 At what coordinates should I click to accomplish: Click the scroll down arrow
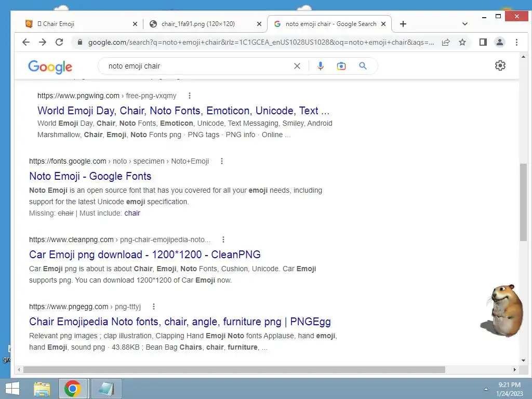tap(523, 361)
